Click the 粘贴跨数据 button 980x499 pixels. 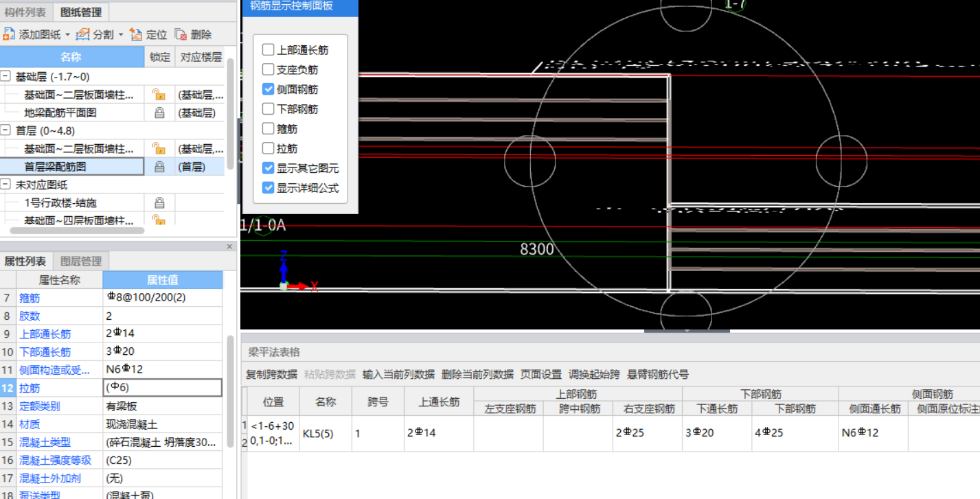(330, 374)
